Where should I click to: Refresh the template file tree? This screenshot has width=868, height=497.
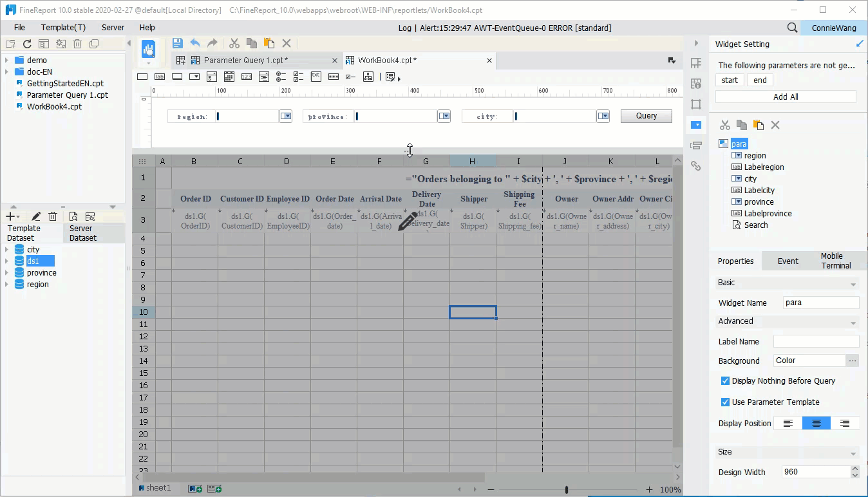(27, 44)
